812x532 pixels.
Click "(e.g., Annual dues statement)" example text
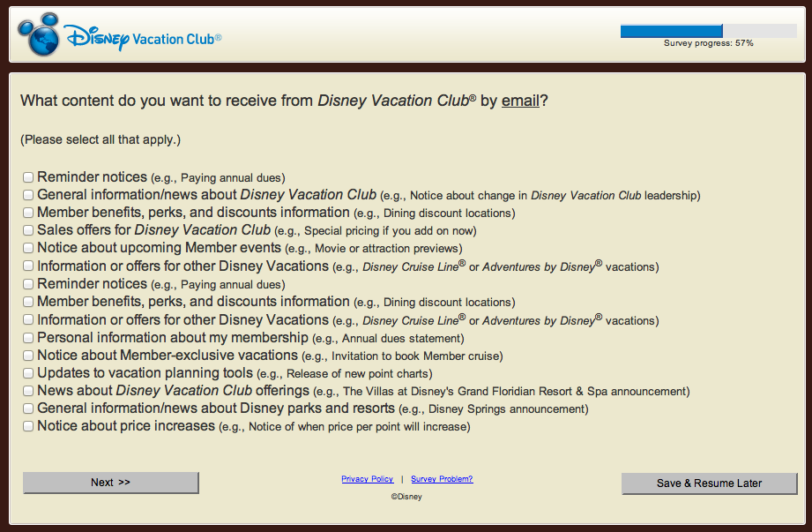coord(389,338)
